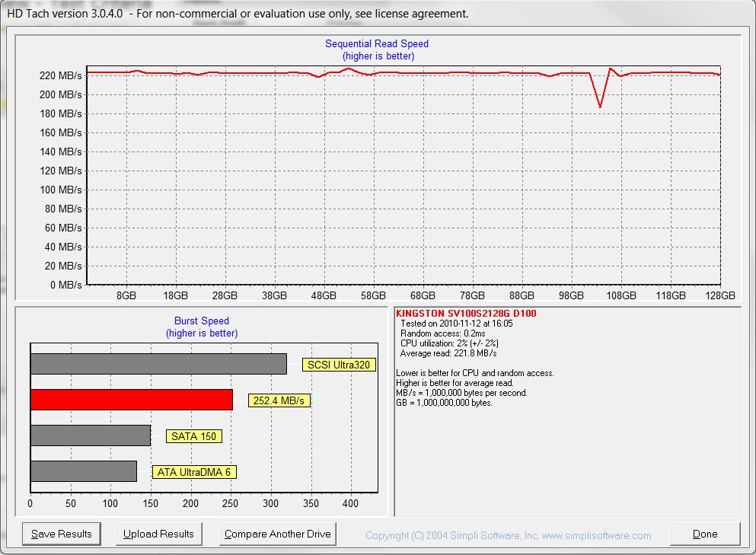Select the Average read 221.8 MB/s line
The width and height of the screenshot is (756, 555).
448,353
